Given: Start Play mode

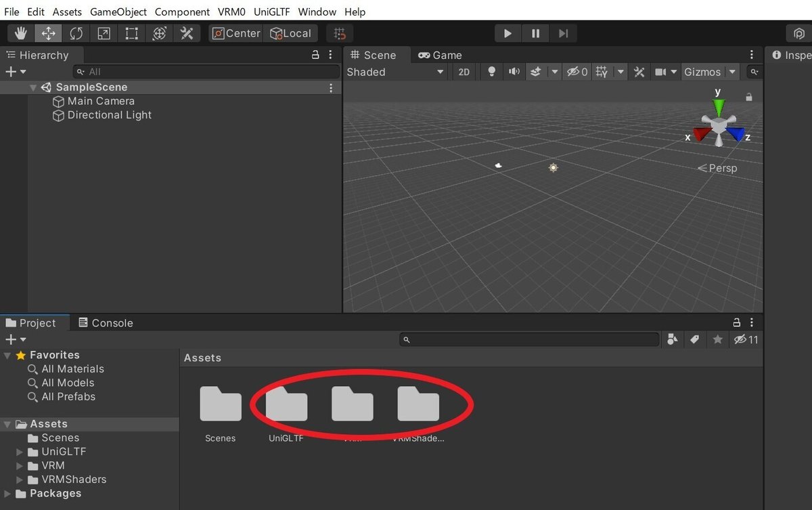Looking at the screenshot, I should pyautogui.click(x=507, y=33).
